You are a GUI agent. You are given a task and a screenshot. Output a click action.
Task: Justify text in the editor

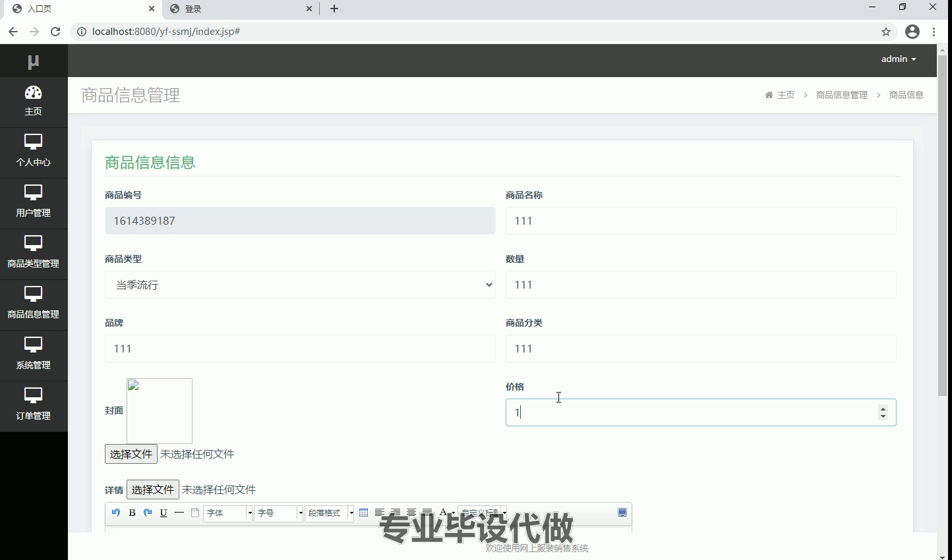(427, 513)
